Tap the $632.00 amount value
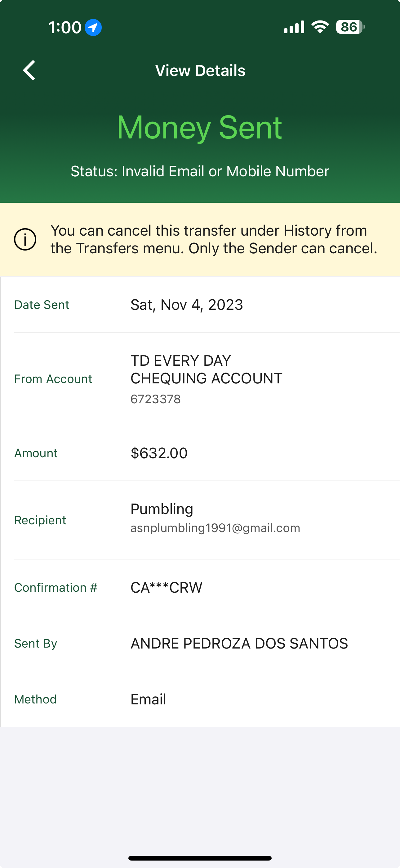The image size is (400, 868). (159, 453)
